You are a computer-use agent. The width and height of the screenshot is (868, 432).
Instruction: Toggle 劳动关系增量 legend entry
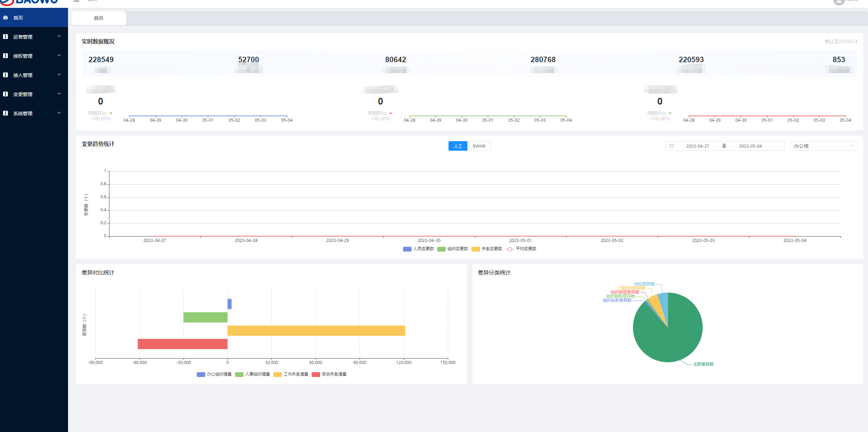click(x=329, y=374)
